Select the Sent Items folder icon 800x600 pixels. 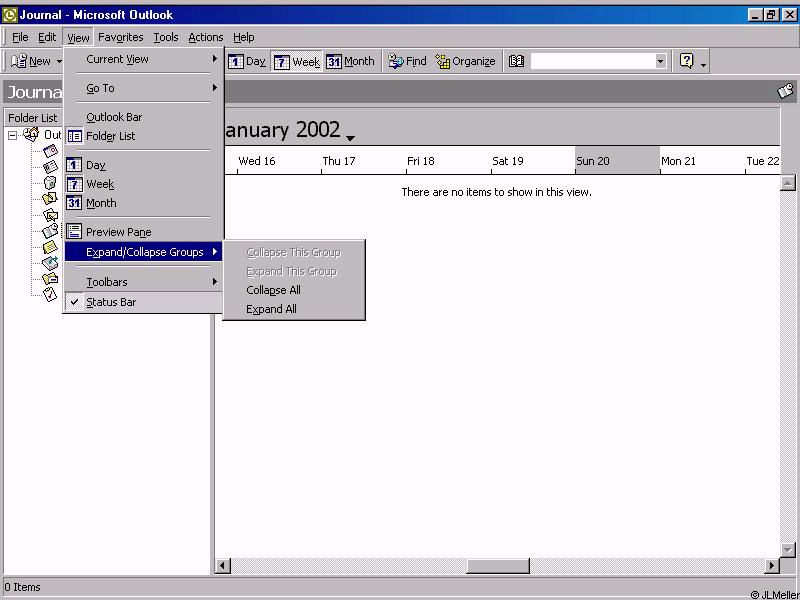click(50, 279)
